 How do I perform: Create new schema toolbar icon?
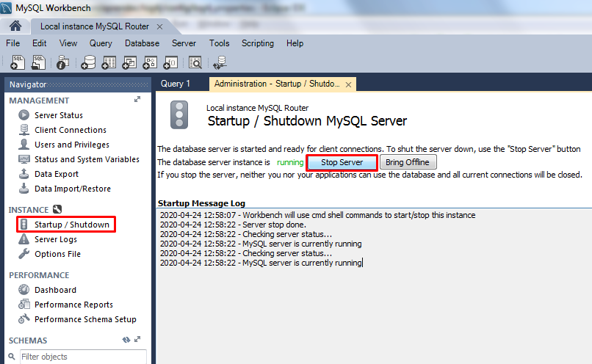coord(88,62)
